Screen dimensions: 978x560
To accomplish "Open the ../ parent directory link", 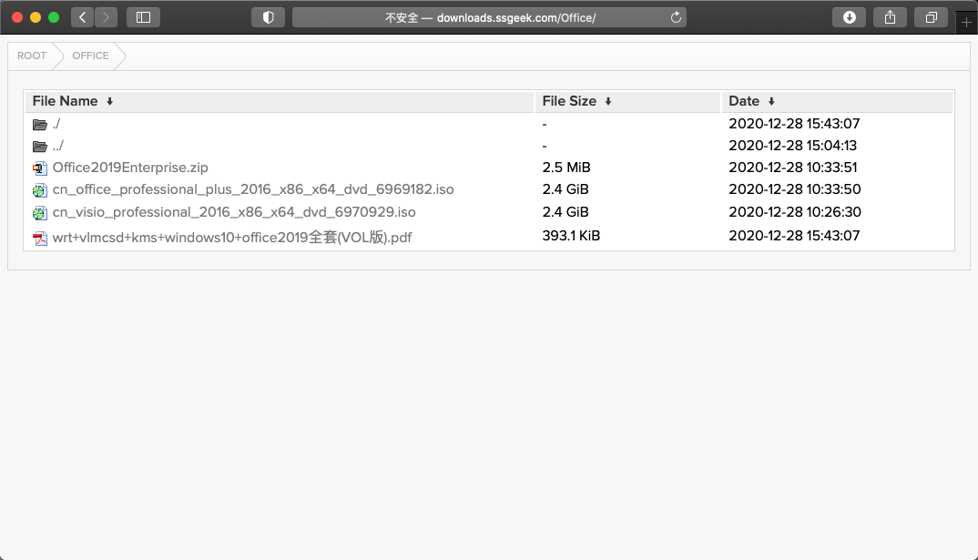I will coord(58,146).
